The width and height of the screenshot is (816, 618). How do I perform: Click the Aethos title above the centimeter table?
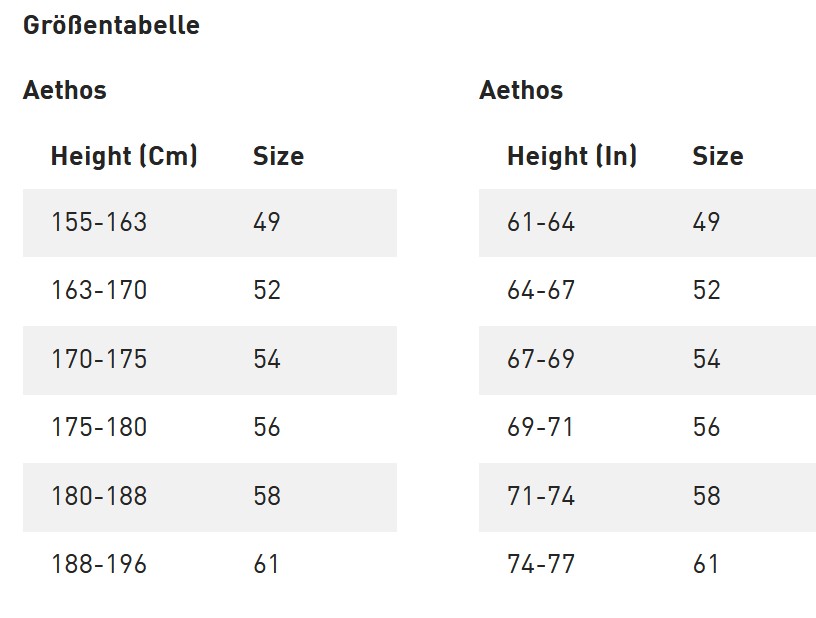64,90
